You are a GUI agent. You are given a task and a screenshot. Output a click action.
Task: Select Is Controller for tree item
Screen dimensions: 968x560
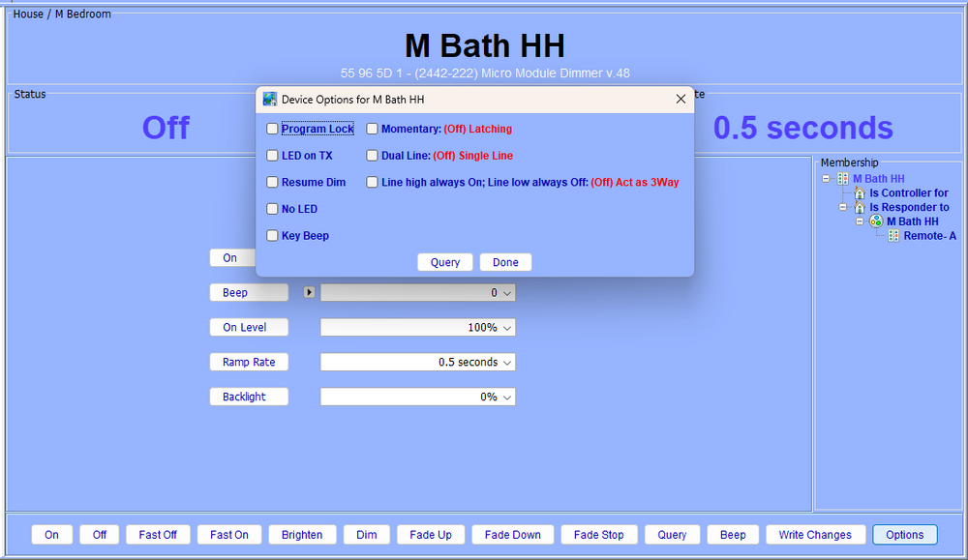click(x=909, y=193)
